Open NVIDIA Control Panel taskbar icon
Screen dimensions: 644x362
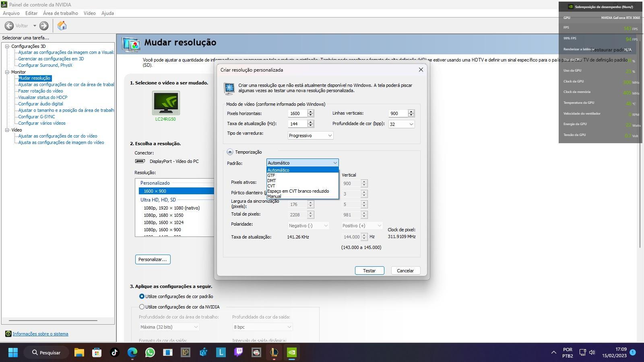[292, 353]
